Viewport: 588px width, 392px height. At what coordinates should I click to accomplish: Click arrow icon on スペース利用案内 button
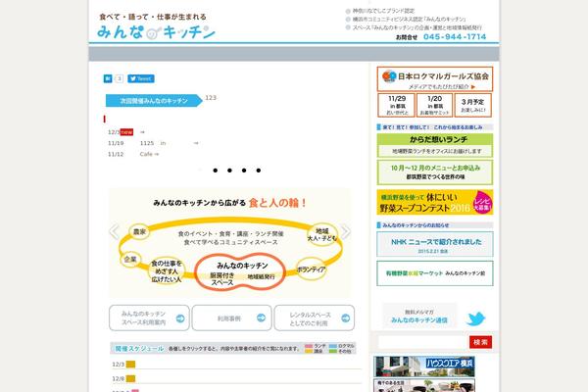(180, 318)
